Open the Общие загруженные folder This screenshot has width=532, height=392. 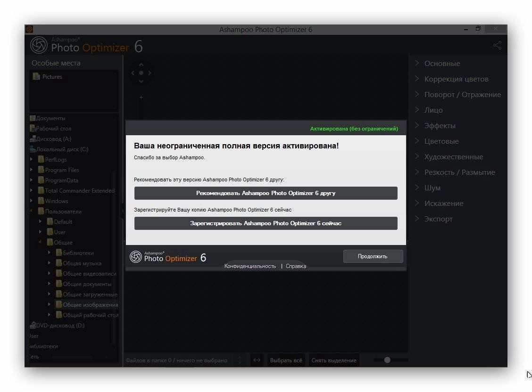(x=86, y=294)
